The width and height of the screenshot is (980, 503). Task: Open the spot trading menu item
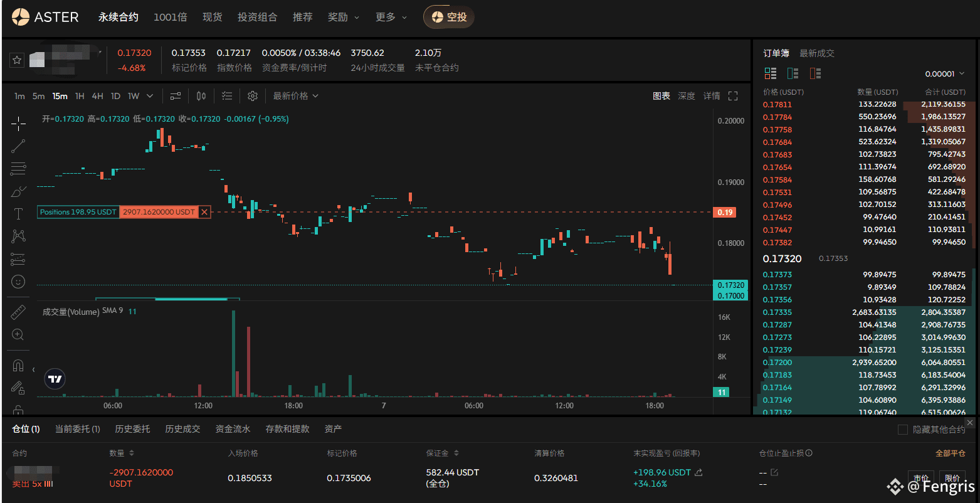coord(213,17)
